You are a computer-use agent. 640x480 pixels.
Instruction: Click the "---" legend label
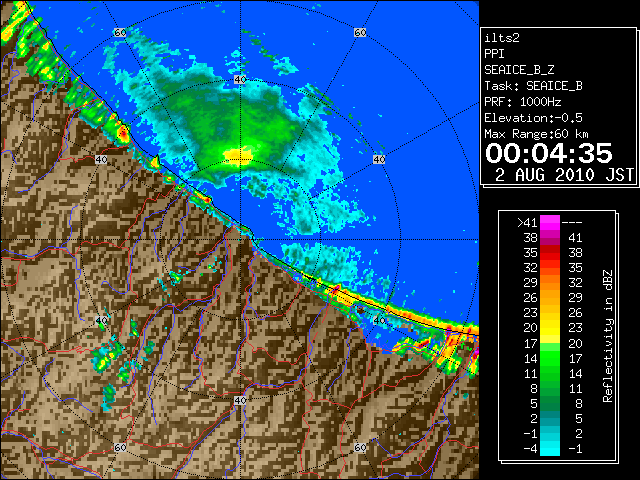point(572,223)
